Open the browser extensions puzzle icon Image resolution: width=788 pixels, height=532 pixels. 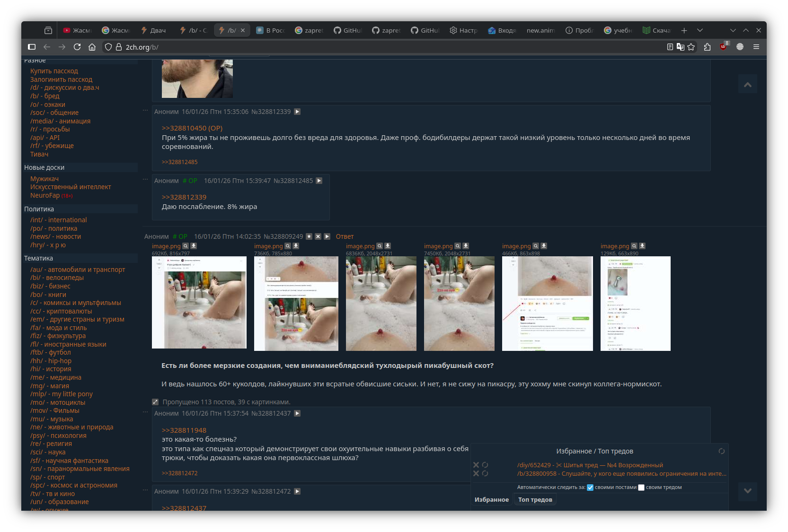(x=708, y=47)
